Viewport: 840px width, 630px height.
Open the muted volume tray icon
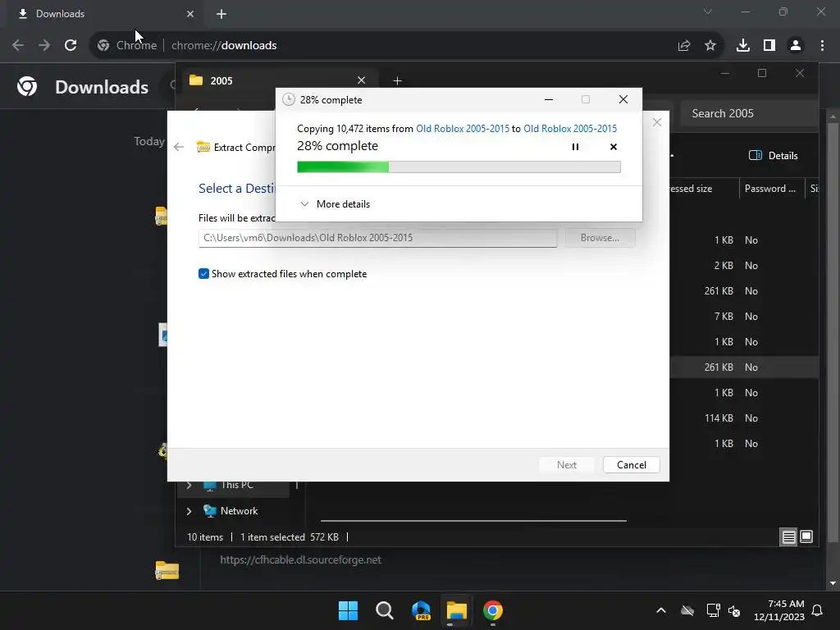pyautogui.click(x=734, y=610)
